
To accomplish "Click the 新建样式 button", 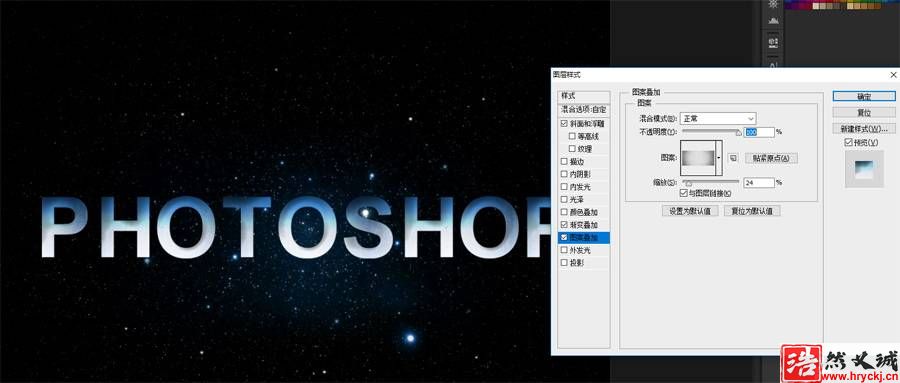I will pos(864,129).
